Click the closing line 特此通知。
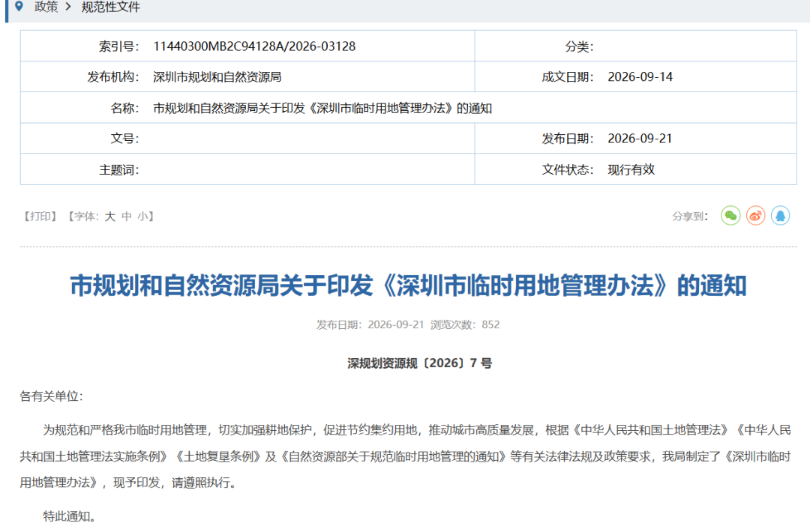 pos(70,516)
